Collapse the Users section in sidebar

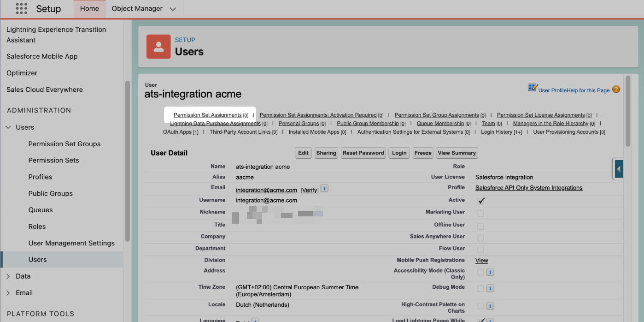(x=8, y=127)
